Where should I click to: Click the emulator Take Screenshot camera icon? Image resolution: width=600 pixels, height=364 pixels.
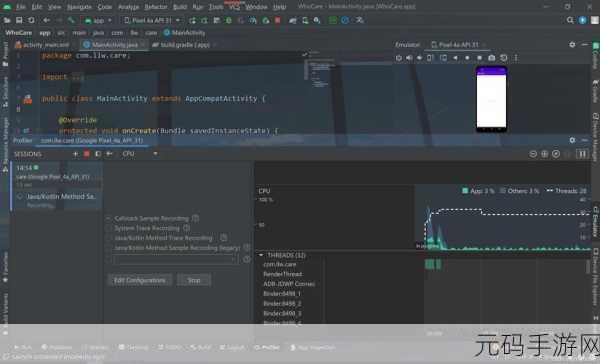click(x=492, y=58)
